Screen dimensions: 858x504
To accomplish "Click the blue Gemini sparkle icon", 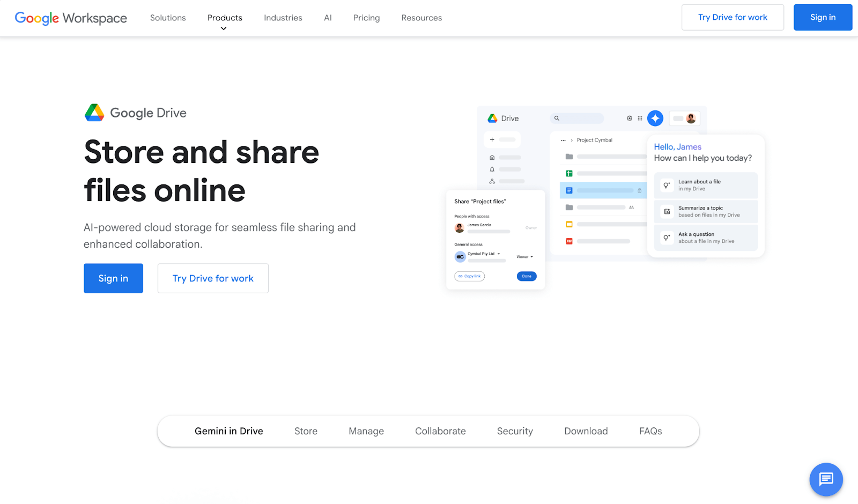I will click(x=655, y=118).
